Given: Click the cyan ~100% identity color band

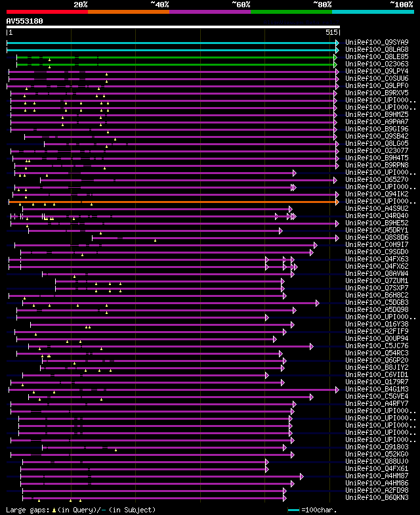Looking at the screenshot, I should pos(373,12).
